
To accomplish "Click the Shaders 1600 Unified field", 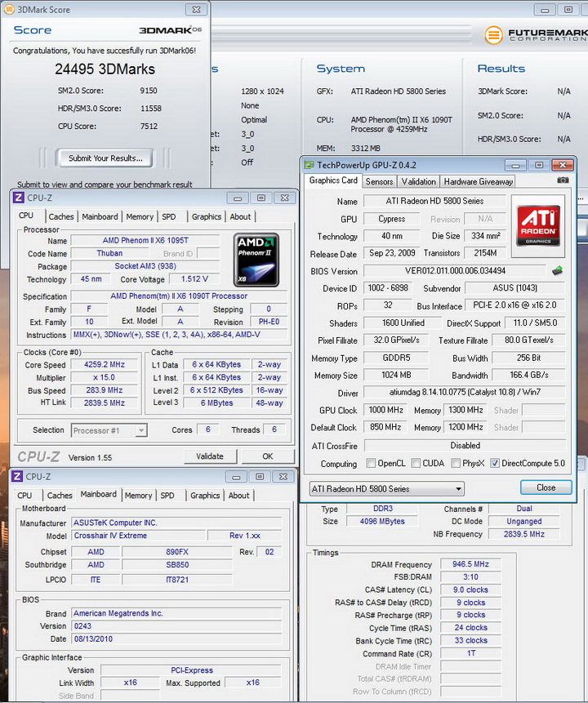I will [403, 323].
